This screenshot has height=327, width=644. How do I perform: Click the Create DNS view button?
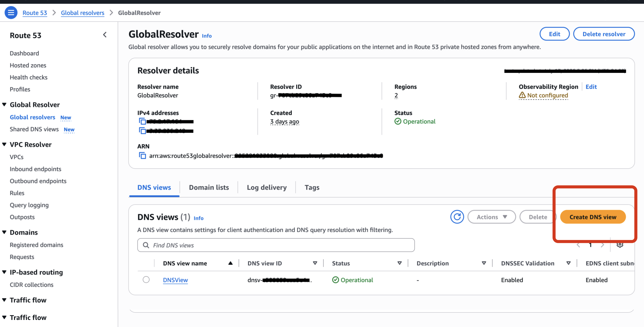pos(593,217)
